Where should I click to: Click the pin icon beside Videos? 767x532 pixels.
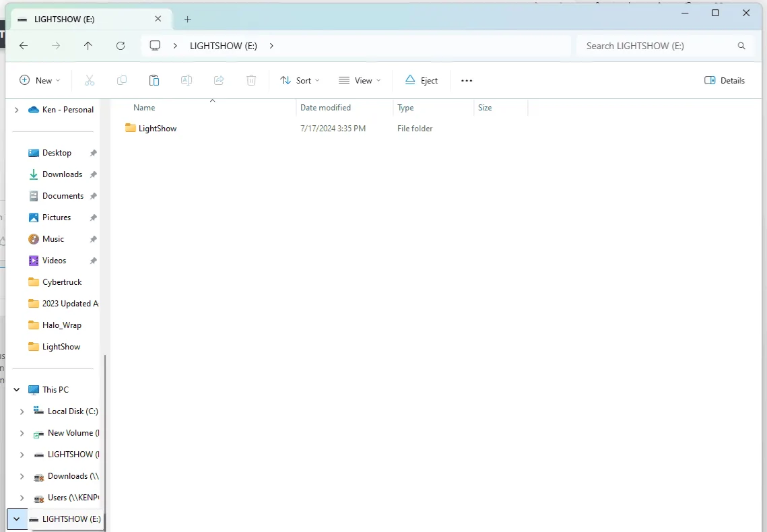(94, 261)
